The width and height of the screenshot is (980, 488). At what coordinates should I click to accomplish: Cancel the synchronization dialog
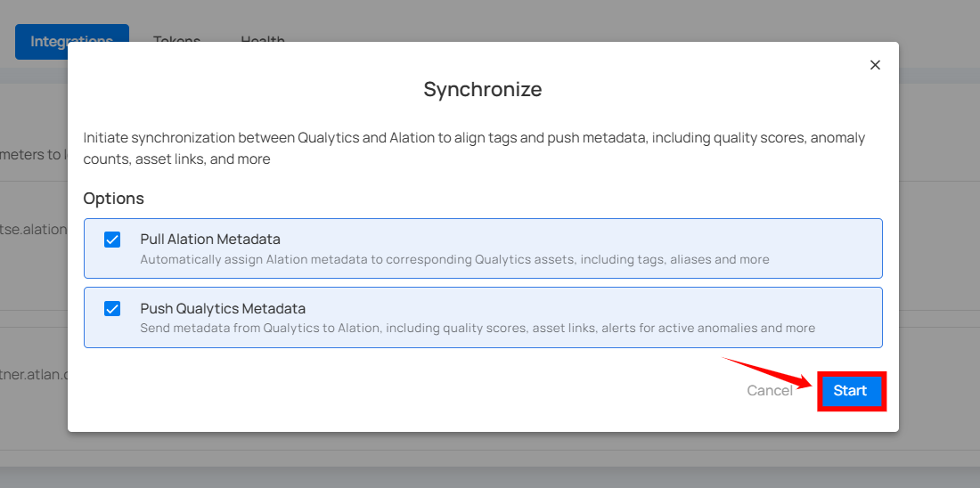770,391
